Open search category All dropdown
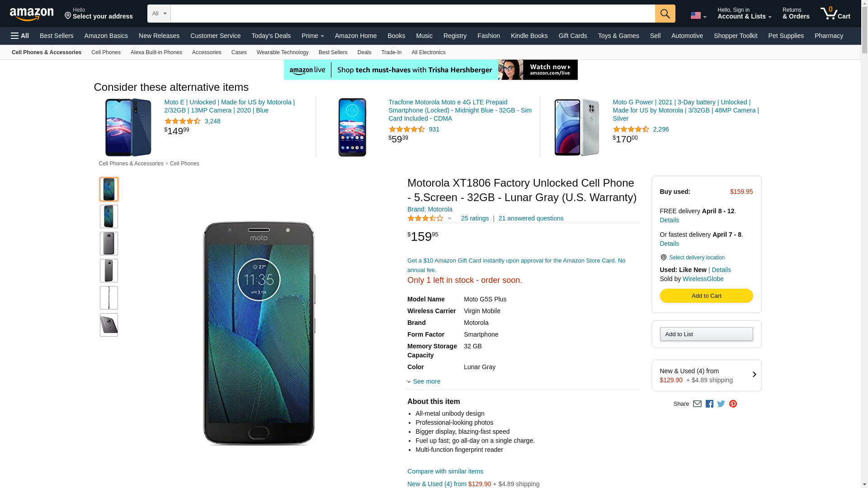This screenshot has height=488, width=868. point(159,14)
